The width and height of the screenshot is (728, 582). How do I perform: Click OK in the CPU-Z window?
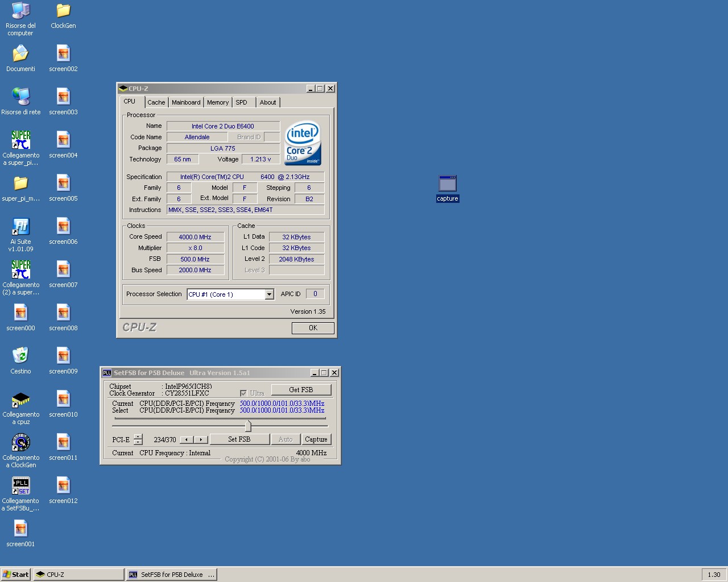(x=313, y=328)
